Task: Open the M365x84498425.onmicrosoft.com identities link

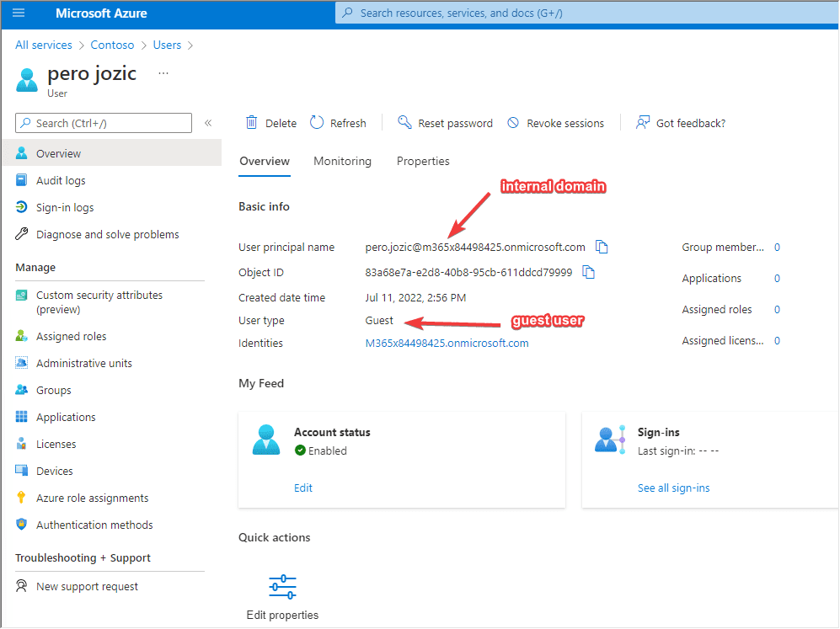Action: point(447,344)
